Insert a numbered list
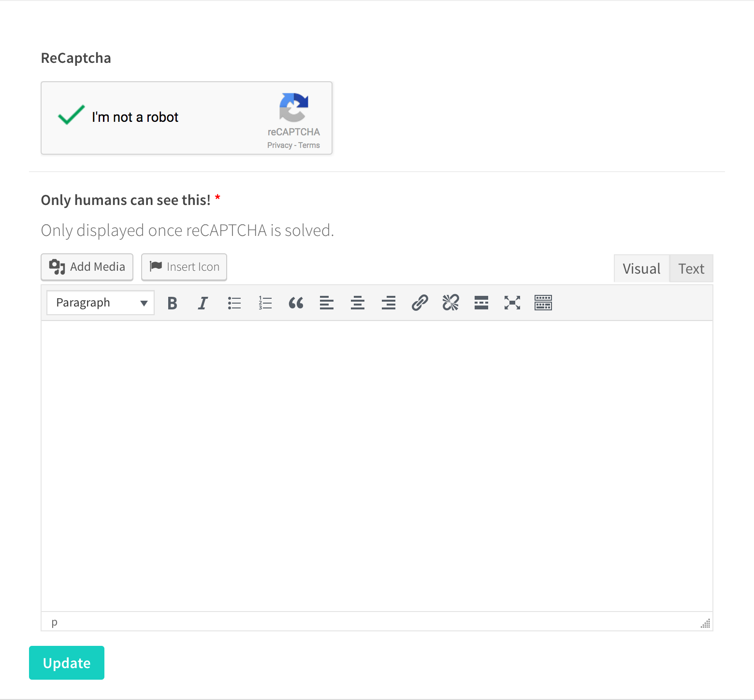 (x=265, y=303)
